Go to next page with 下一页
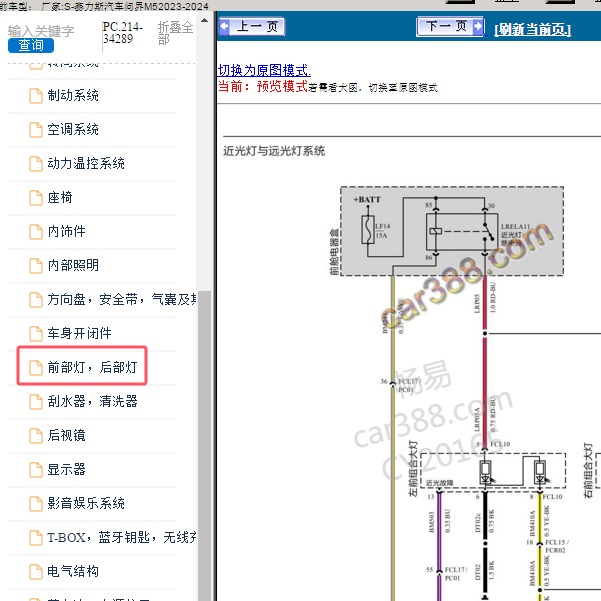The image size is (601, 601). pyautogui.click(x=450, y=27)
